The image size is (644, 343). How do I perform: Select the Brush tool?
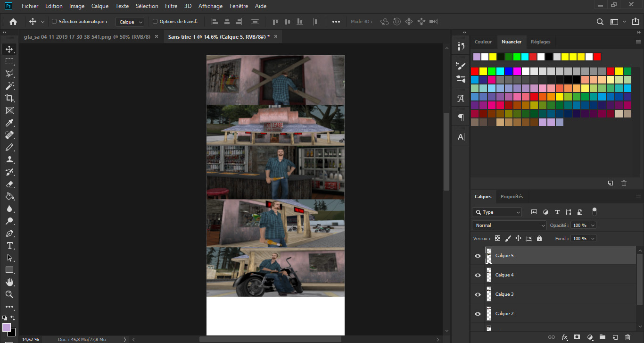[9, 147]
